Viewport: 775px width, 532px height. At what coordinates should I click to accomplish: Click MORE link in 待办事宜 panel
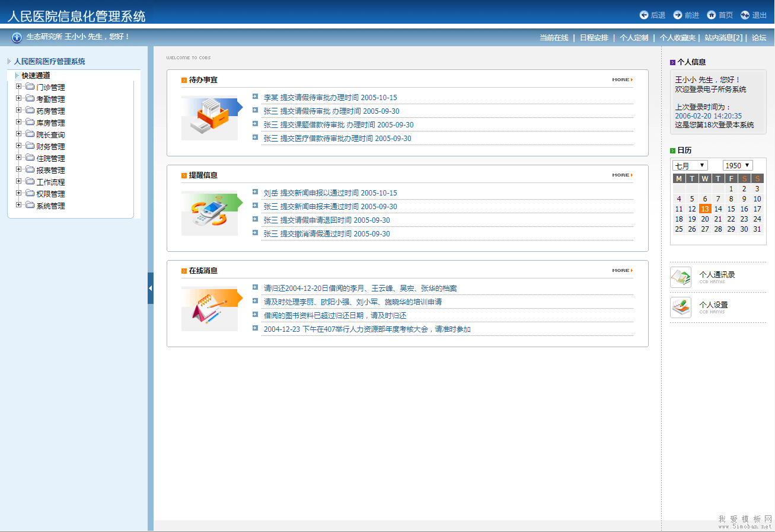coord(622,79)
